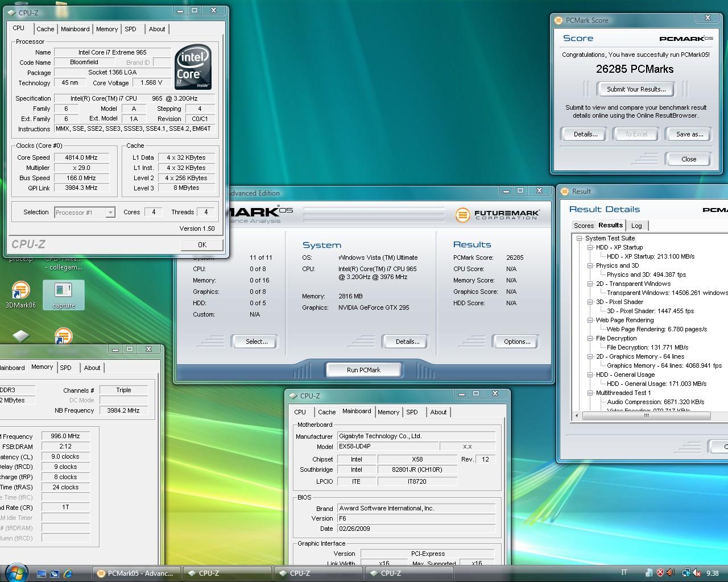Image resolution: width=728 pixels, height=582 pixels.
Task: Click the Result tree horizontal scrollbar thumb
Action: tap(646, 415)
